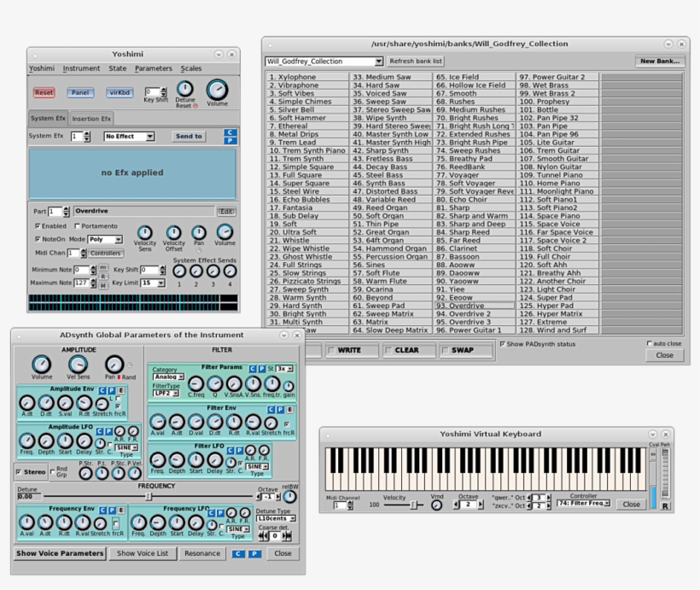
Task: Click the part Pan knob
Action: 199,232
